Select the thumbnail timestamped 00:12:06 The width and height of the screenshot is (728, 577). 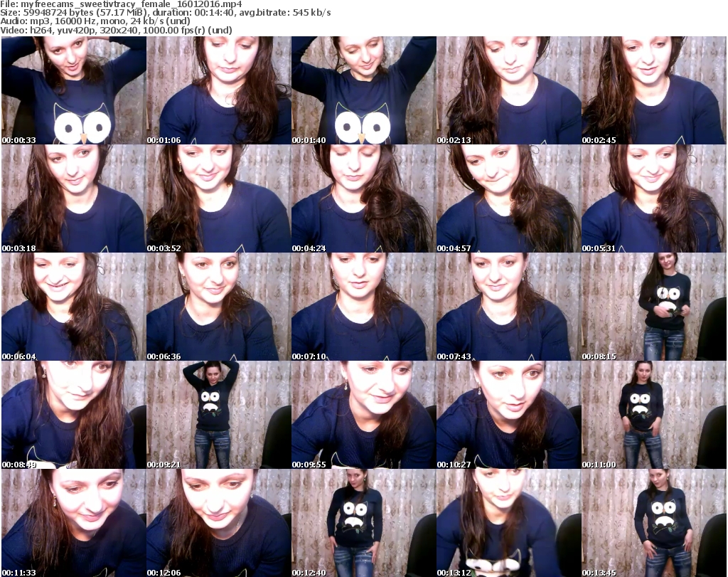(219, 523)
